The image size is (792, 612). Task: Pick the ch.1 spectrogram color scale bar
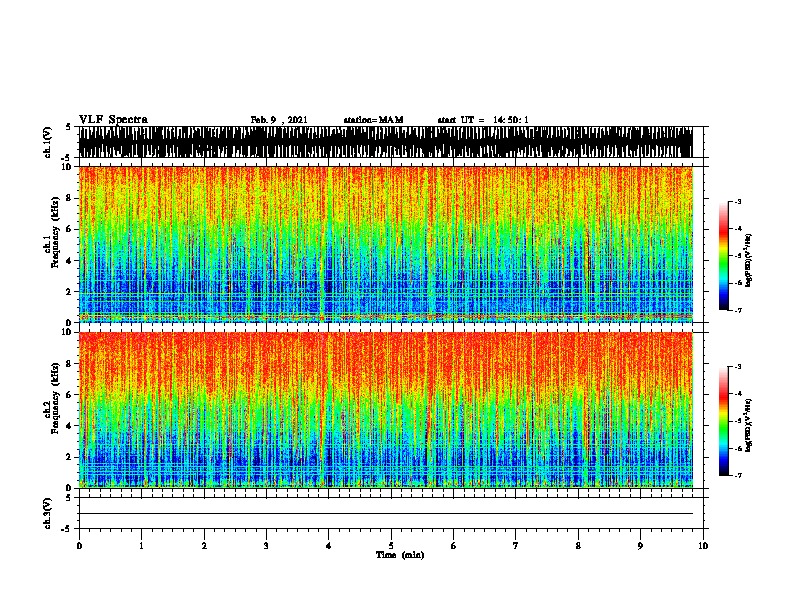724,256
